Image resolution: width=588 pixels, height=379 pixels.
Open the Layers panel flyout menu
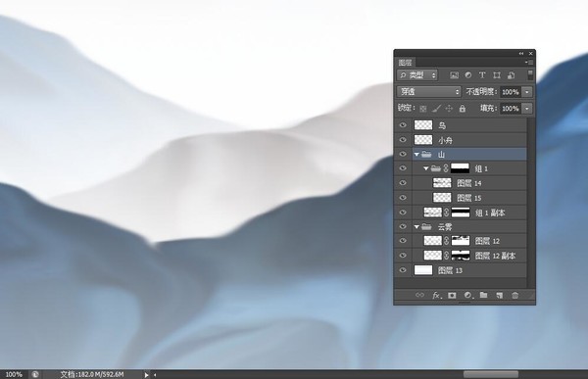(529, 63)
